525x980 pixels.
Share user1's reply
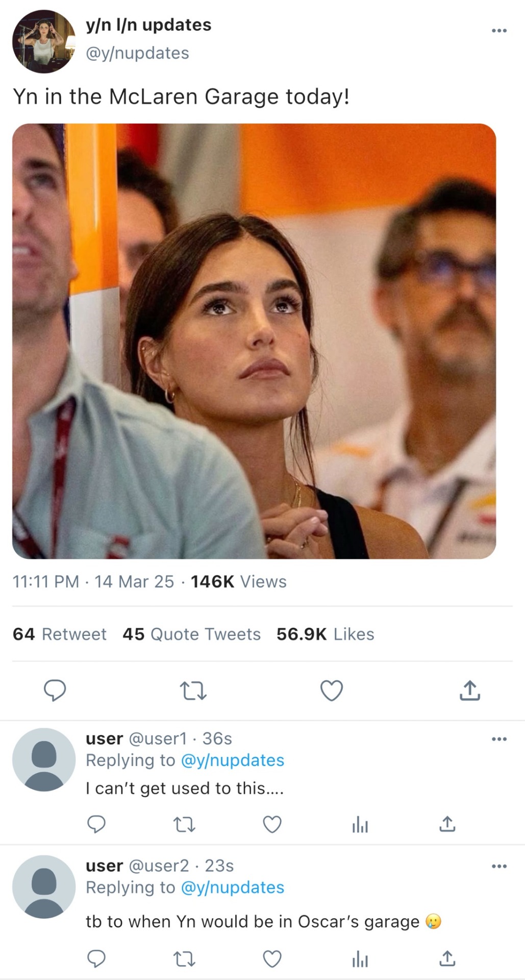coord(447,824)
